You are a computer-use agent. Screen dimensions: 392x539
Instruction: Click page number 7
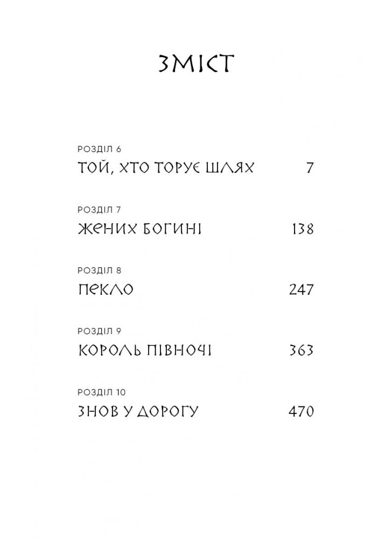coord(310,168)
